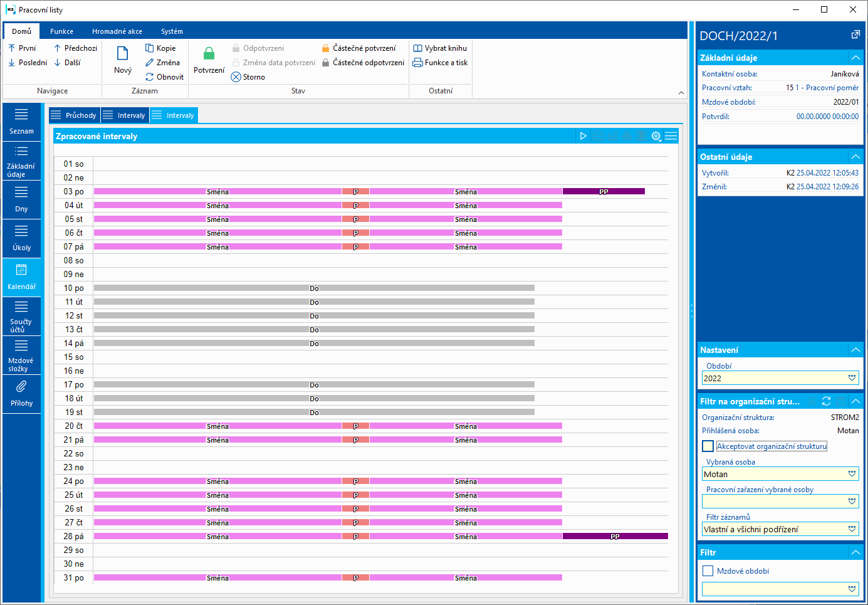Open the hamburger menu in Zpracované intervaly header
Screen dimensions: 868x605
click(671, 136)
